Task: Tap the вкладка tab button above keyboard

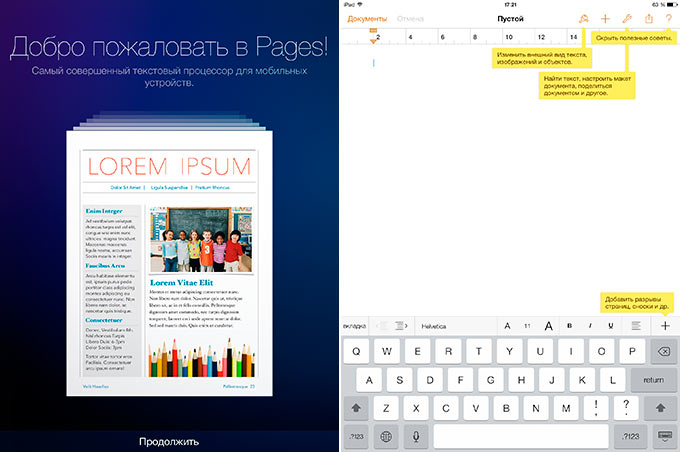Action: [354, 326]
